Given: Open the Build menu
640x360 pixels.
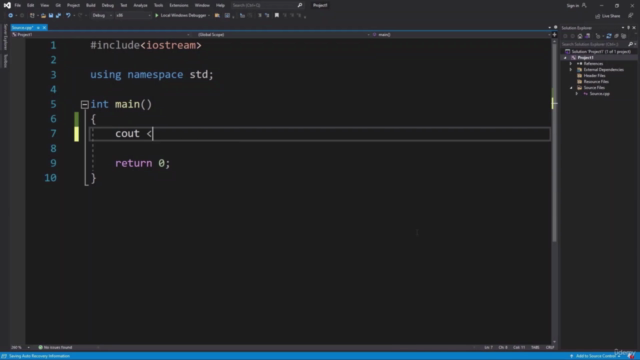Looking at the screenshot, I should 91,5.
